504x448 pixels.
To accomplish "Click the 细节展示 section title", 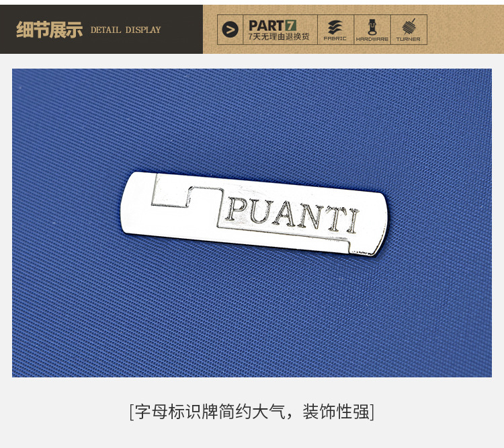I will 50,30.
